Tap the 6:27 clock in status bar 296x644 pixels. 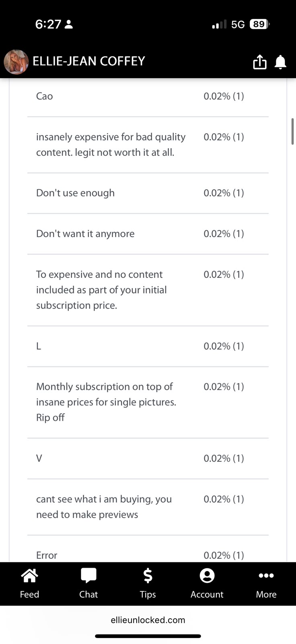48,25
